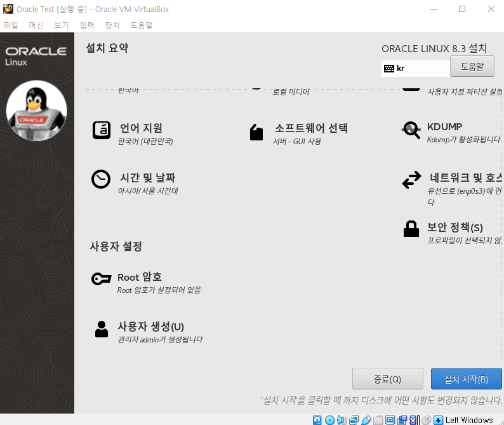Click the 'Root 암호가 설정되어 있음' text
The image size is (504, 425).
pos(159,290)
